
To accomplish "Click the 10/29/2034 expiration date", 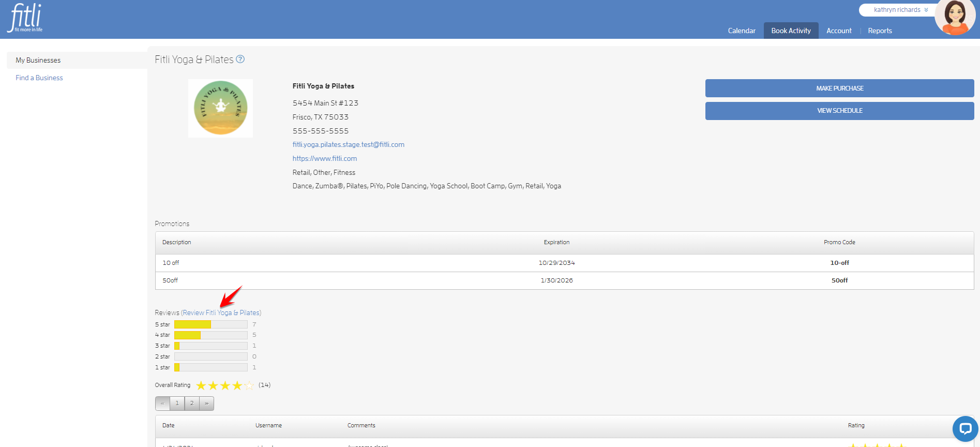I will [x=556, y=263].
